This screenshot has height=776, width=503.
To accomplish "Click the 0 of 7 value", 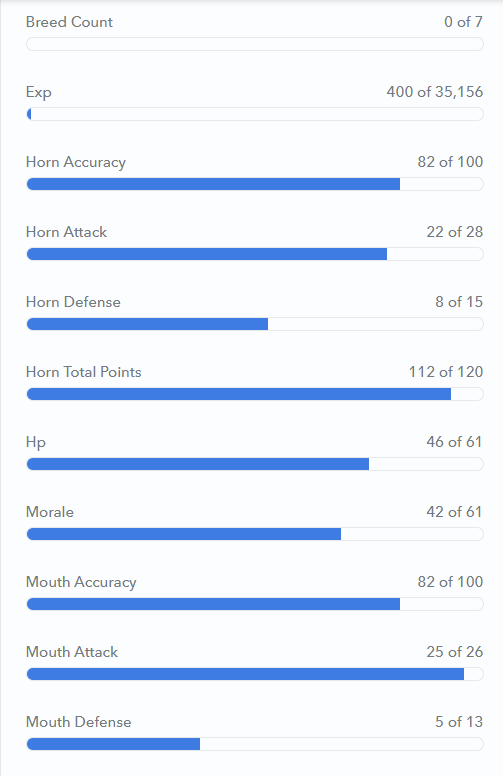I will [463, 22].
